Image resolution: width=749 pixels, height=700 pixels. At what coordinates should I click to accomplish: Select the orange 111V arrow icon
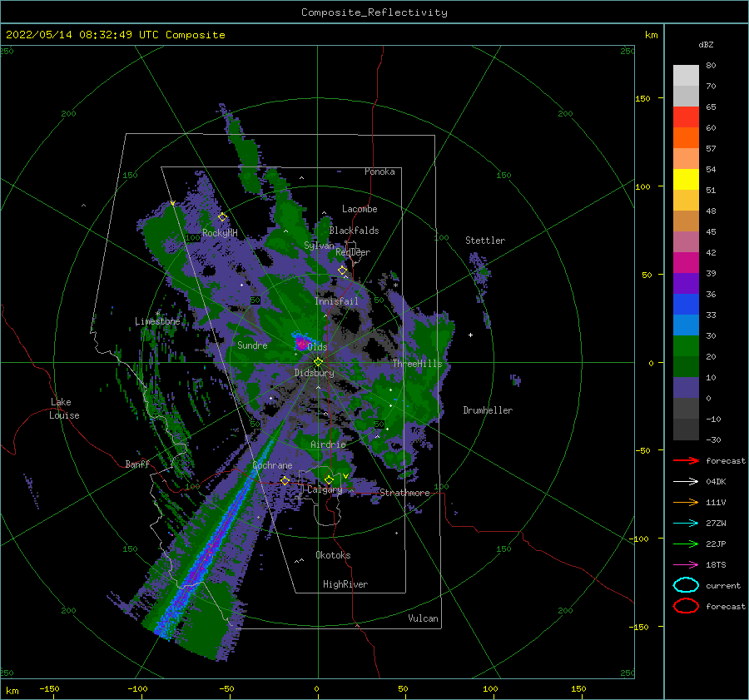[686, 502]
